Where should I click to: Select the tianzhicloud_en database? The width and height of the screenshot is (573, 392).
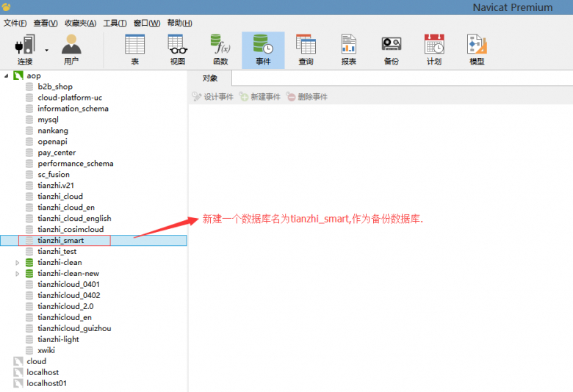click(x=65, y=317)
